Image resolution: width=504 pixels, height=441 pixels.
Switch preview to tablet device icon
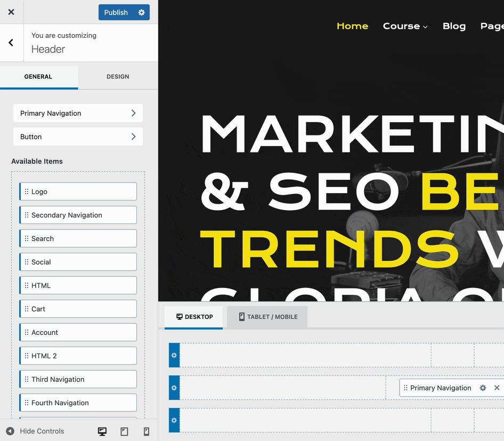coord(124,431)
